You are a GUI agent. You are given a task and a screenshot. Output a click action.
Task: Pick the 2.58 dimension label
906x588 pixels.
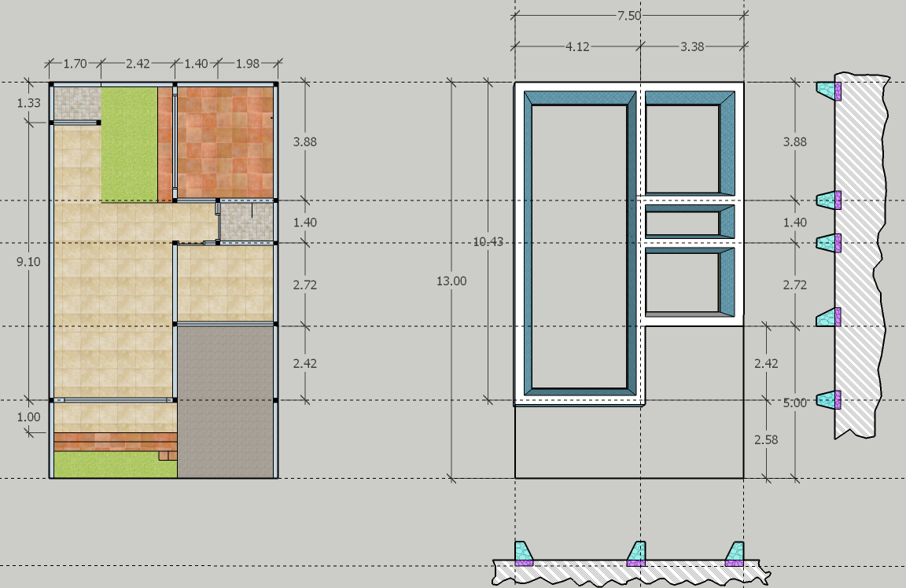pyautogui.click(x=765, y=439)
